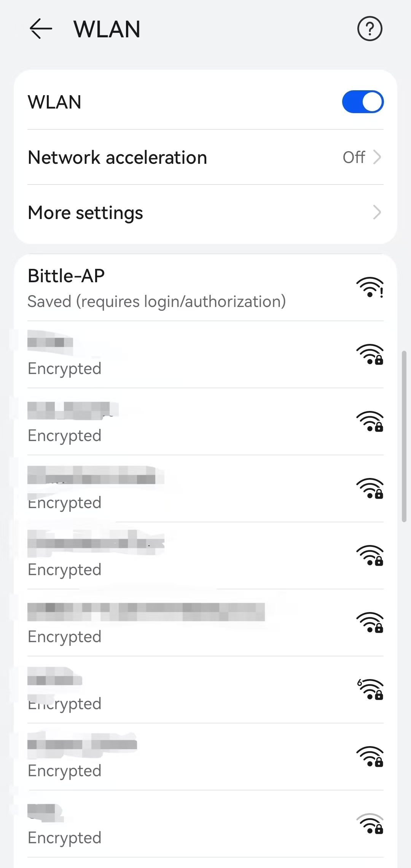
Task: Tap second encrypted network's signal icon
Action: tap(370, 422)
